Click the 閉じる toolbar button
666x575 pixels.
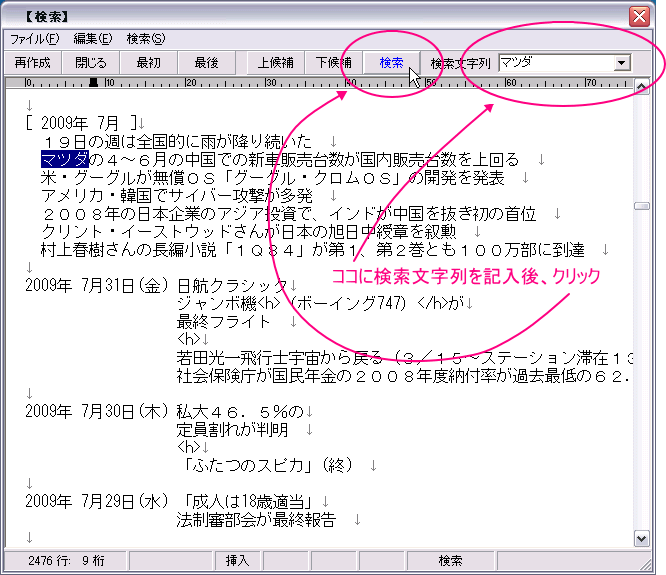[90, 62]
